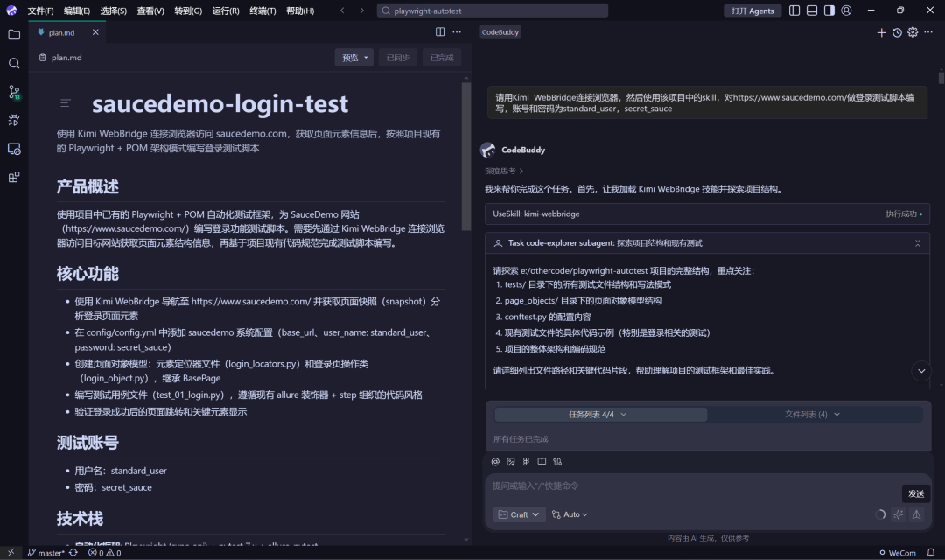Click the app logo at top-left
945x560 pixels.
tap(11, 10)
